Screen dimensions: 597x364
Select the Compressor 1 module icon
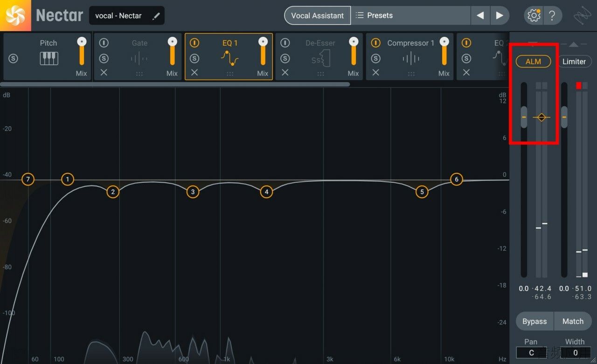(x=411, y=59)
